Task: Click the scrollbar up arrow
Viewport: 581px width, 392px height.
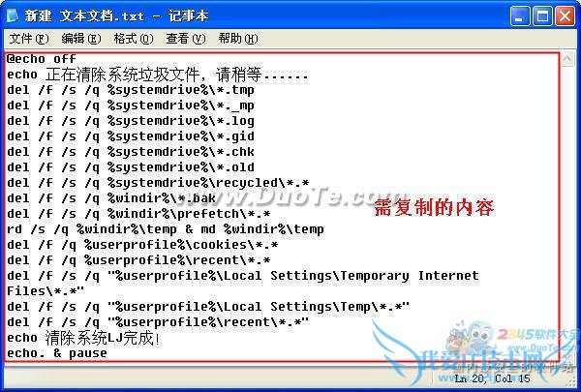Action: point(567,58)
